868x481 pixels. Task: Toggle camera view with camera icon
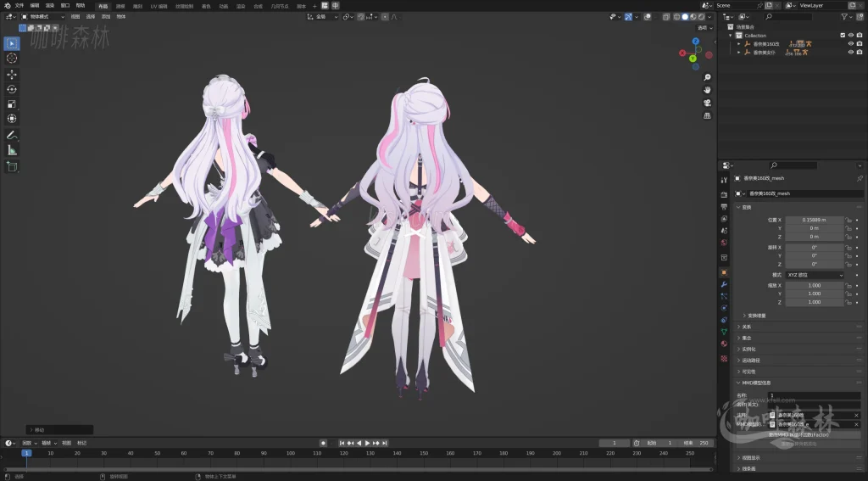tap(707, 103)
